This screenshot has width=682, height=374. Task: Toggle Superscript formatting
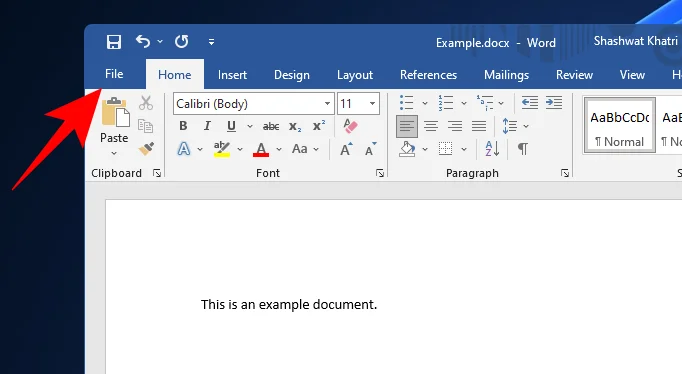coord(319,126)
